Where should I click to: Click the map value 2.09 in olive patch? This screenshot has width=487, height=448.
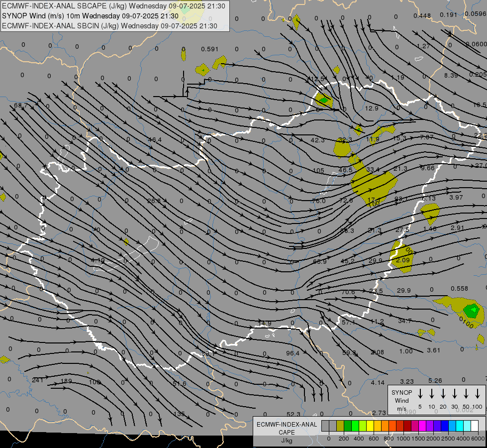pyautogui.click(x=403, y=260)
